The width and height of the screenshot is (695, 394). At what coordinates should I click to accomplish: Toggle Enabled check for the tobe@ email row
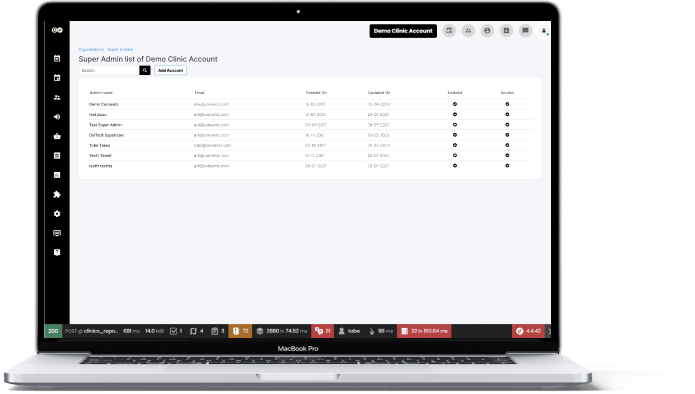[455, 145]
